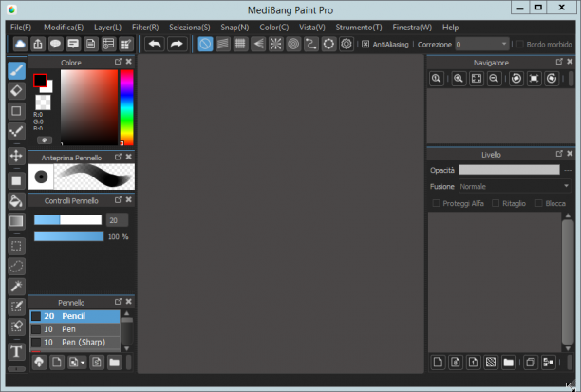Click the Undo arrow
581x392 pixels.
(x=155, y=44)
